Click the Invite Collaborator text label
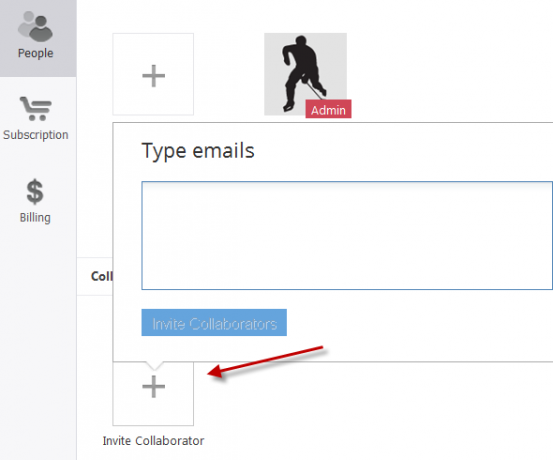Image resolution: width=553 pixels, height=460 pixels. tap(153, 441)
